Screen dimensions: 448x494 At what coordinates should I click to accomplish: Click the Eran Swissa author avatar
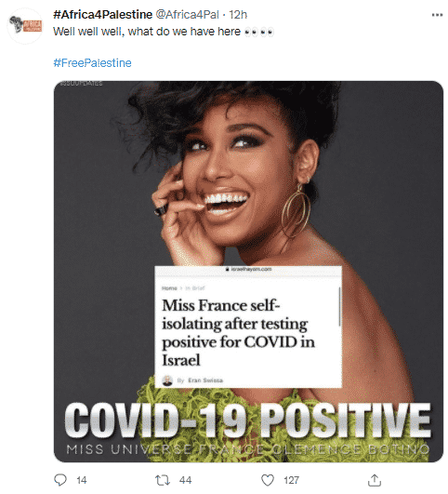[167, 381]
